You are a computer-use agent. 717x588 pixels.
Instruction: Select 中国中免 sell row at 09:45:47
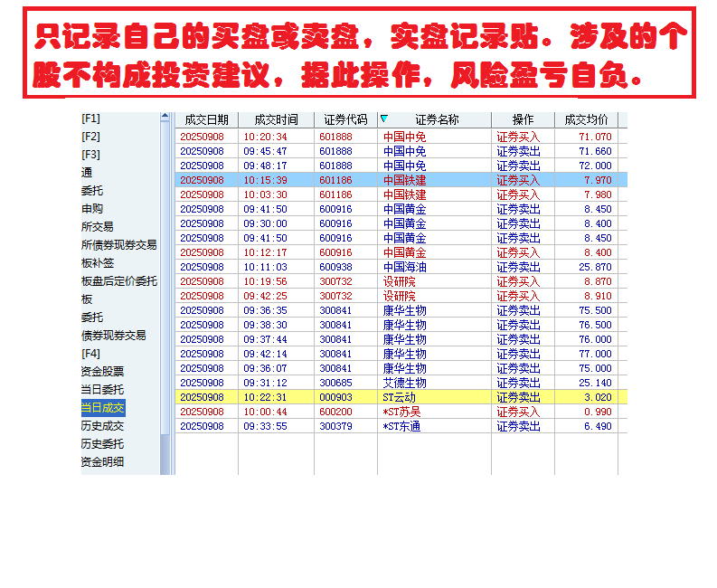[401, 151]
